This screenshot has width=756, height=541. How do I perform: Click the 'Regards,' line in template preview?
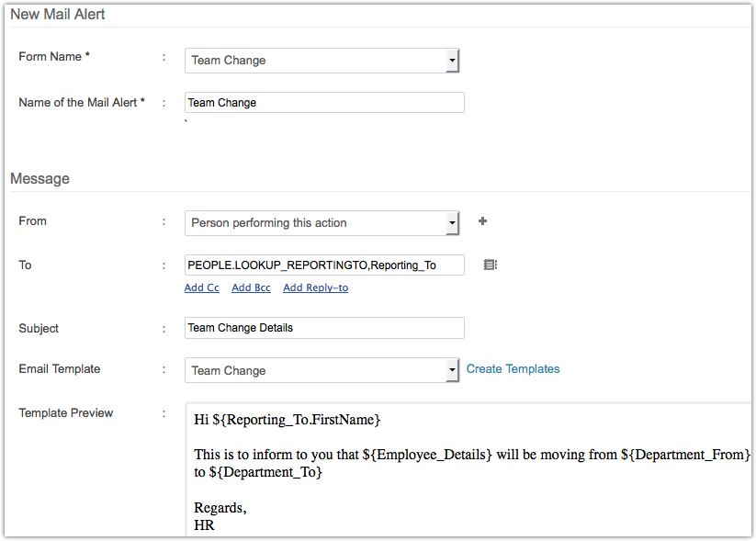point(220,508)
